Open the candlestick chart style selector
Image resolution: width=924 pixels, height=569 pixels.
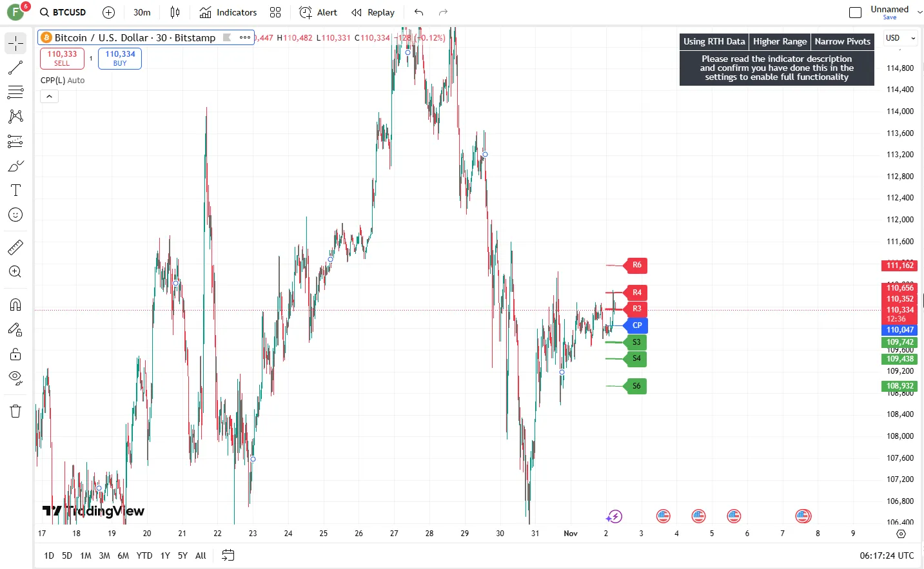point(175,12)
